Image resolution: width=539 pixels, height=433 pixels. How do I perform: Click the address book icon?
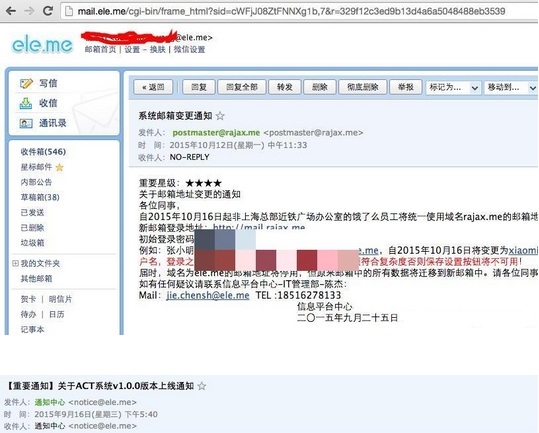click(26, 123)
